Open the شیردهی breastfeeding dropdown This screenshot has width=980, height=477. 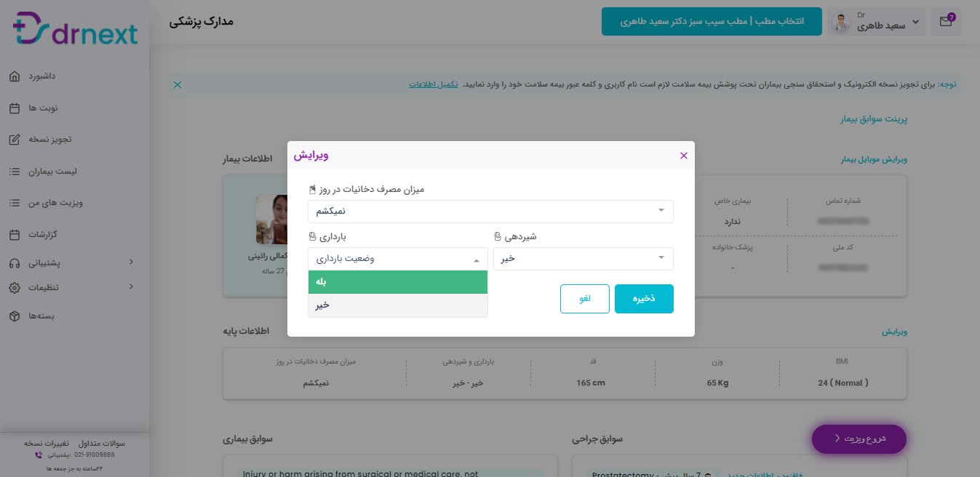(583, 259)
